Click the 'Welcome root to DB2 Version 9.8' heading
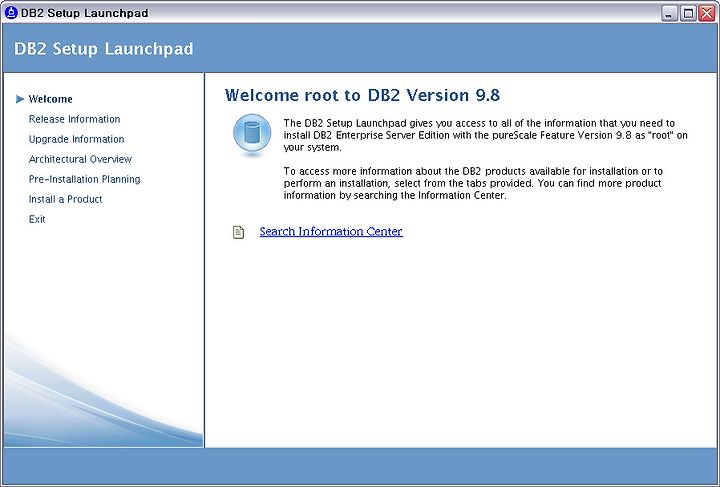Image resolution: width=720 pixels, height=487 pixels. (x=362, y=95)
